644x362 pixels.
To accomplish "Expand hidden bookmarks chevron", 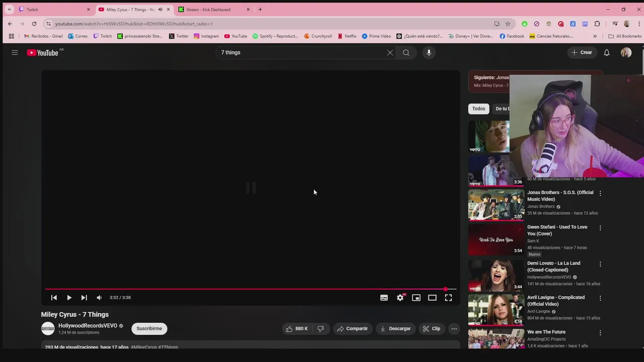I will tap(595, 36).
